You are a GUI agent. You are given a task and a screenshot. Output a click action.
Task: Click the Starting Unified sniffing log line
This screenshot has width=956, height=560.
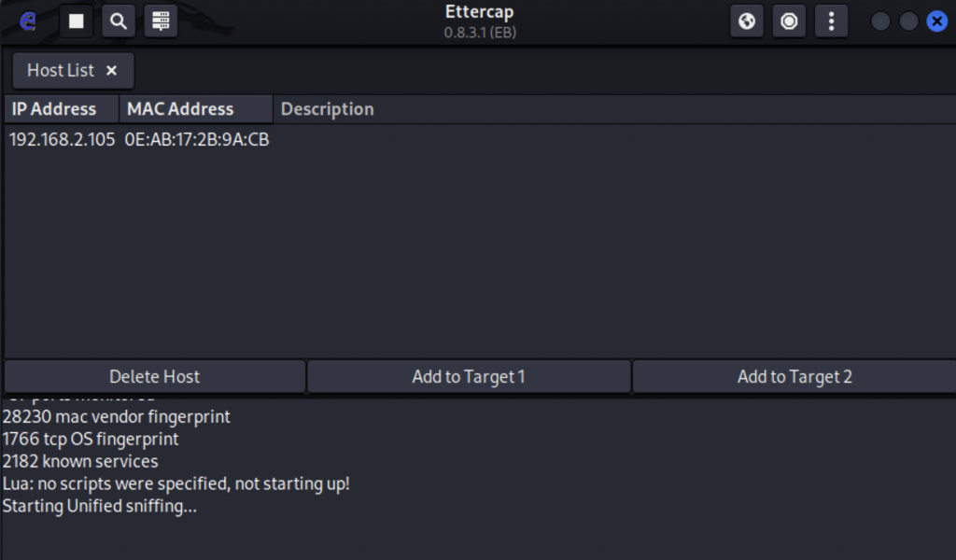(99, 507)
